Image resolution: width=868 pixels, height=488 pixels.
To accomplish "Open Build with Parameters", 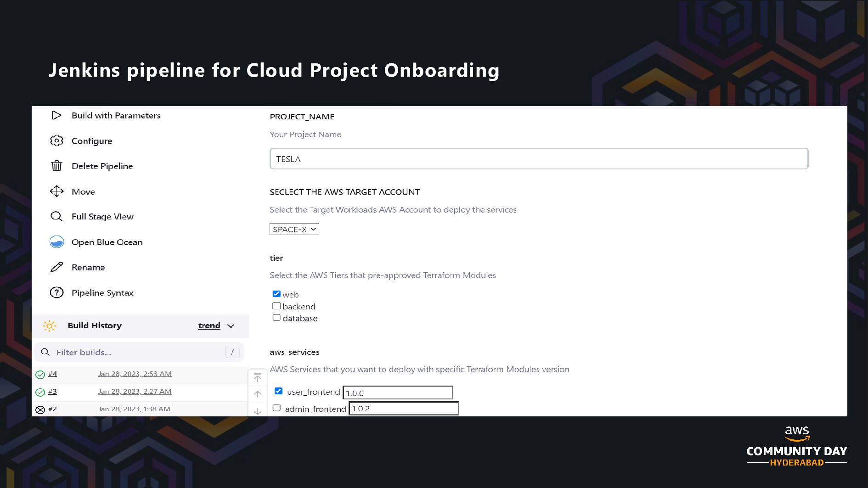I will pyautogui.click(x=116, y=115).
